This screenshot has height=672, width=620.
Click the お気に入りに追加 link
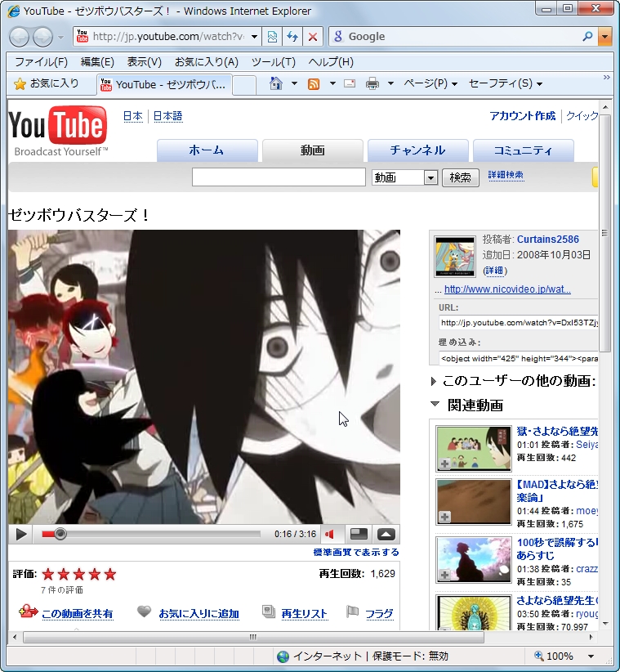(198, 614)
